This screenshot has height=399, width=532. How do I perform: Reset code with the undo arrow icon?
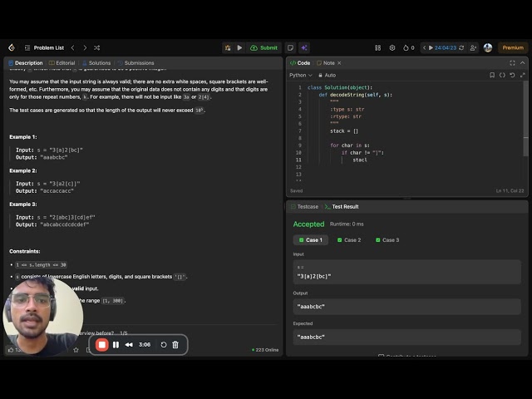click(x=512, y=75)
